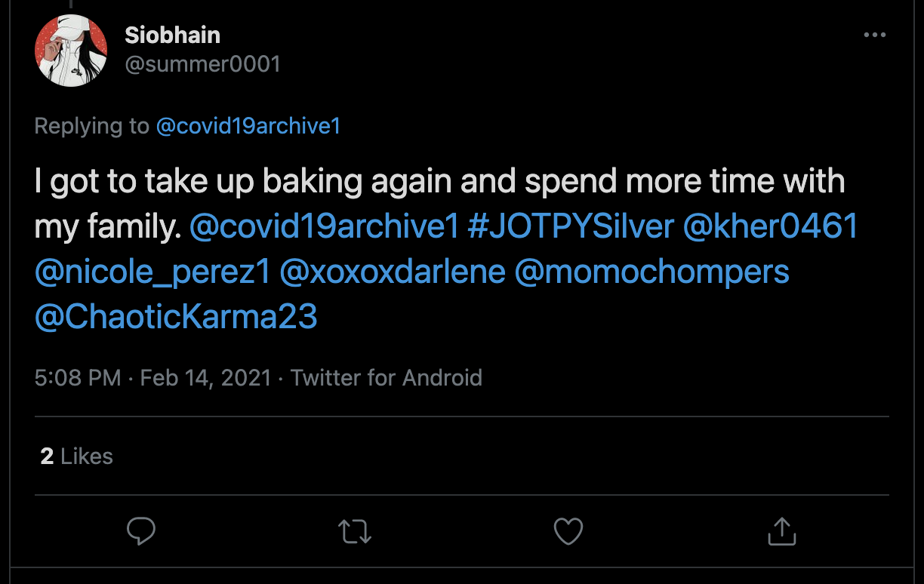Open the more options three-dot menu
The height and width of the screenshot is (584, 924).
[874, 35]
